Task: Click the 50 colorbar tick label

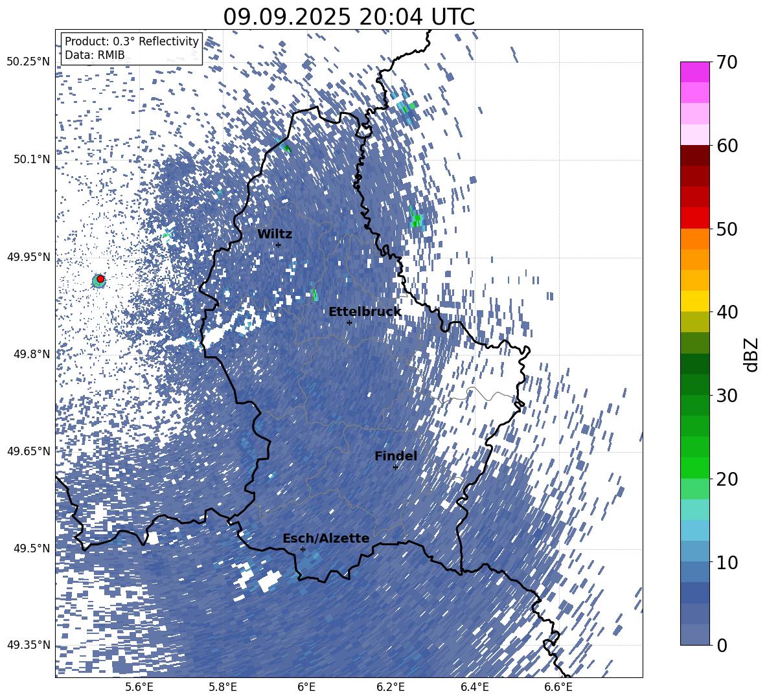Action: click(x=727, y=229)
